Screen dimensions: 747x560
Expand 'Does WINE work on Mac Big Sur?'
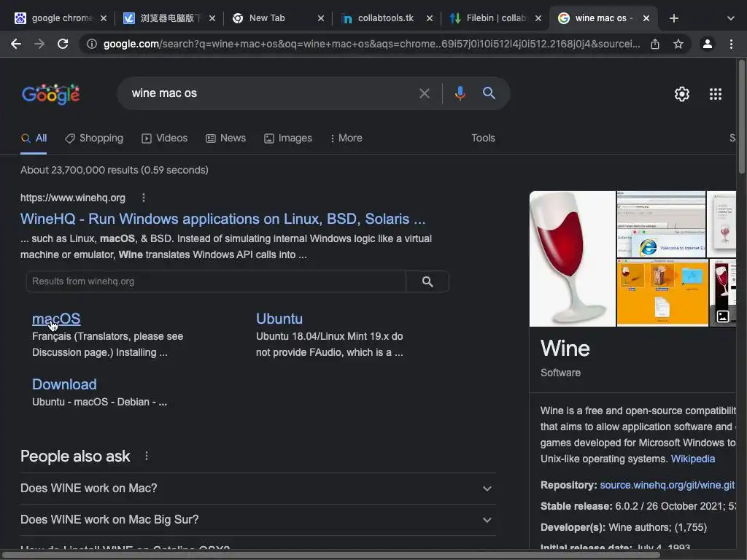pyautogui.click(x=258, y=520)
